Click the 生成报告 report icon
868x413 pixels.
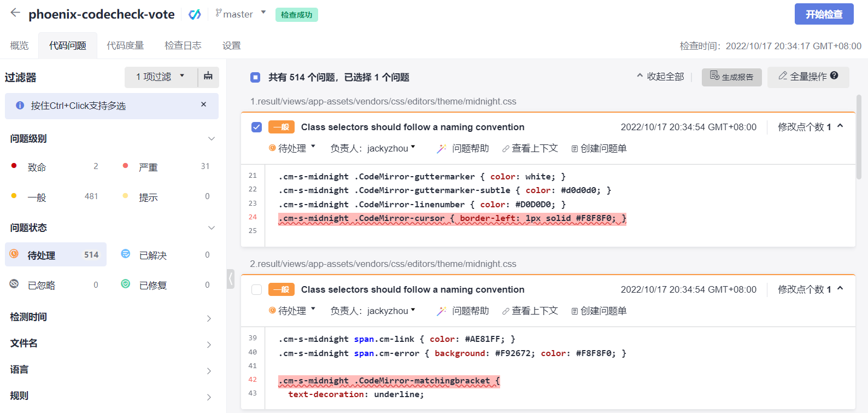(x=715, y=75)
